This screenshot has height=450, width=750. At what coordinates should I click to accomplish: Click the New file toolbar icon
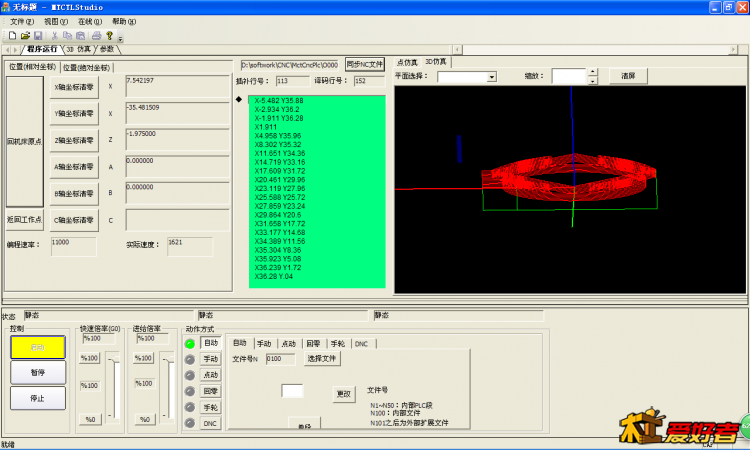point(12,35)
